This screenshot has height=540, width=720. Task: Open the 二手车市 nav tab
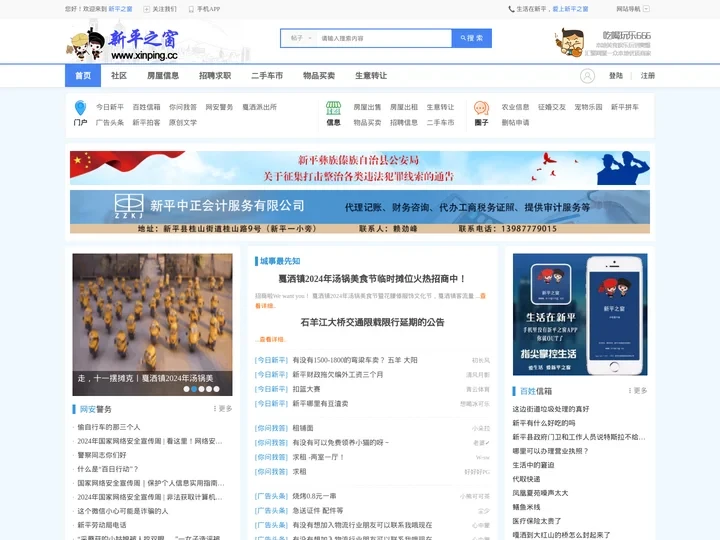[x=267, y=76]
